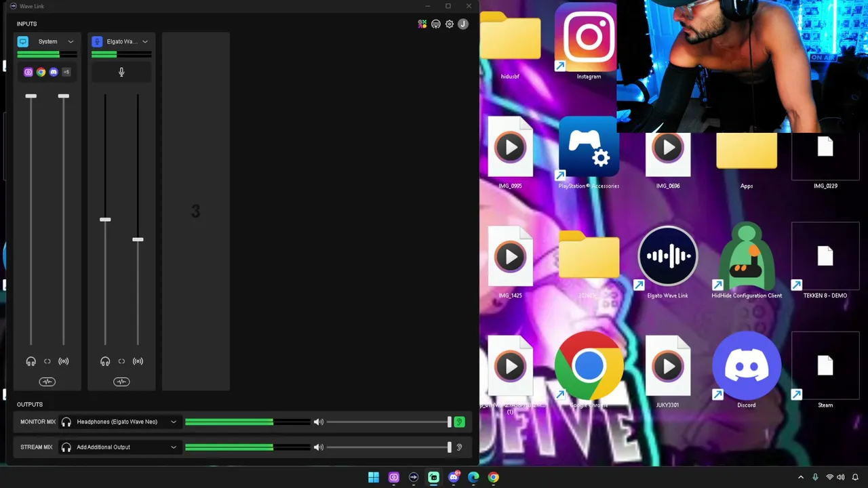Toggle link between Elgato Wave channel faders
This screenshot has height=488, width=868.
[x=121, y=361]
